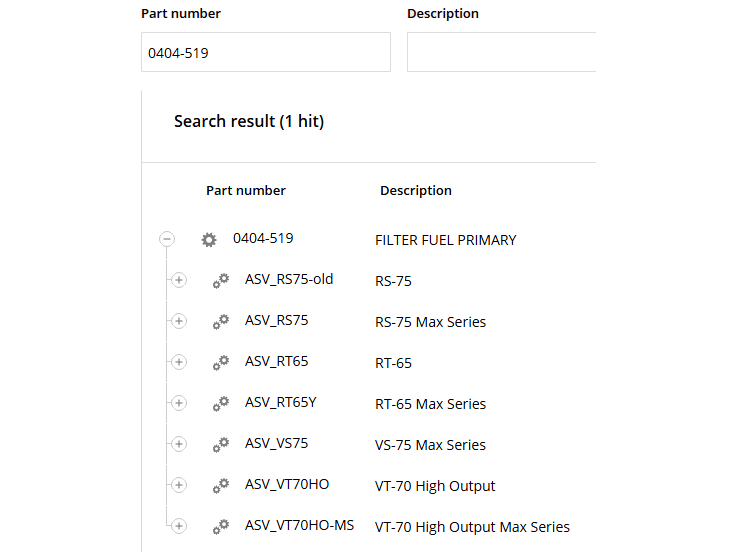
Task: Click the gears icon beside ASV_VT70HO
Action: [x=221, y=486]
